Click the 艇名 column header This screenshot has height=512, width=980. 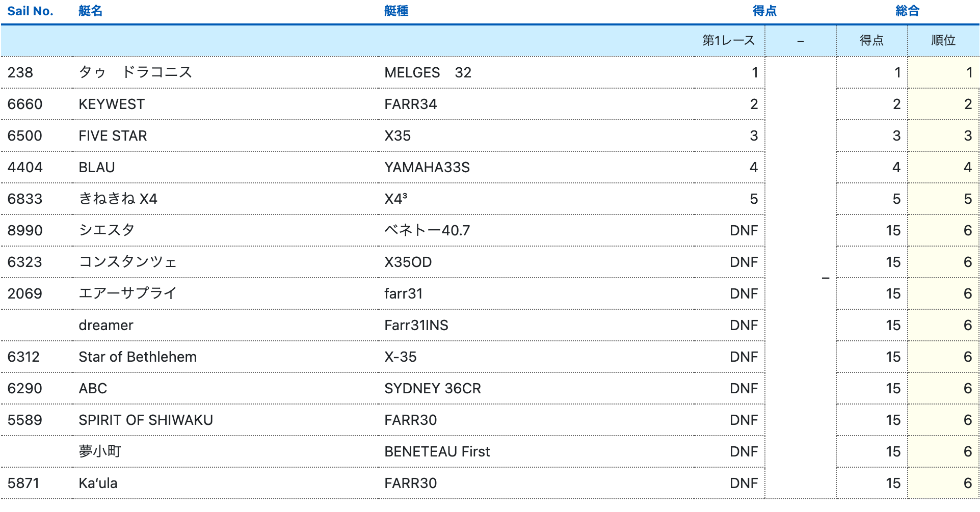90,11
